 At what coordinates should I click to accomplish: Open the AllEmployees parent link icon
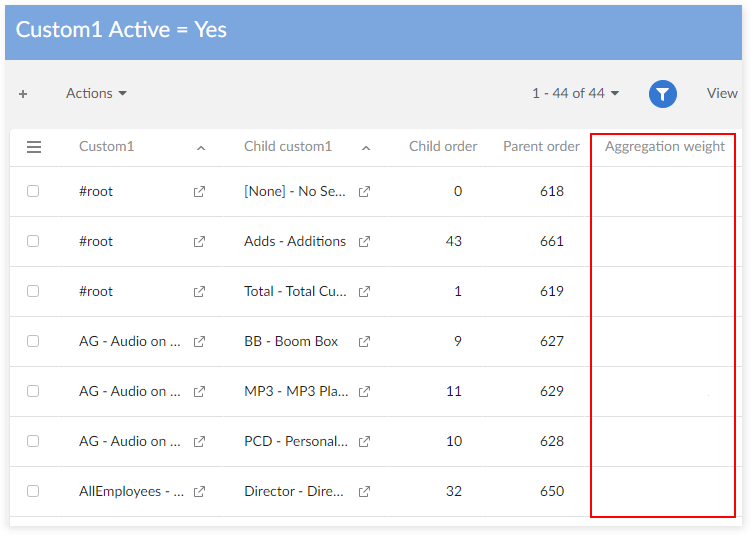click(199, 492)
